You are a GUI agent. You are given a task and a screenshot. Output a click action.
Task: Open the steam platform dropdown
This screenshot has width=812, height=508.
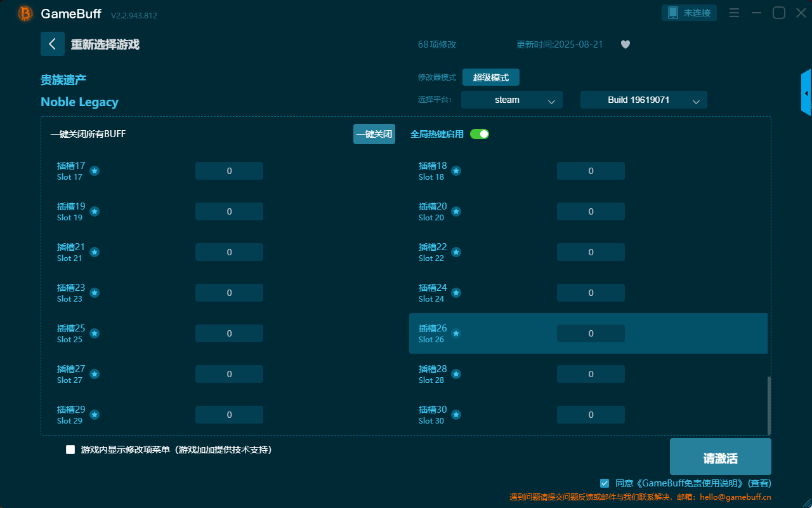tap(512, 100)
